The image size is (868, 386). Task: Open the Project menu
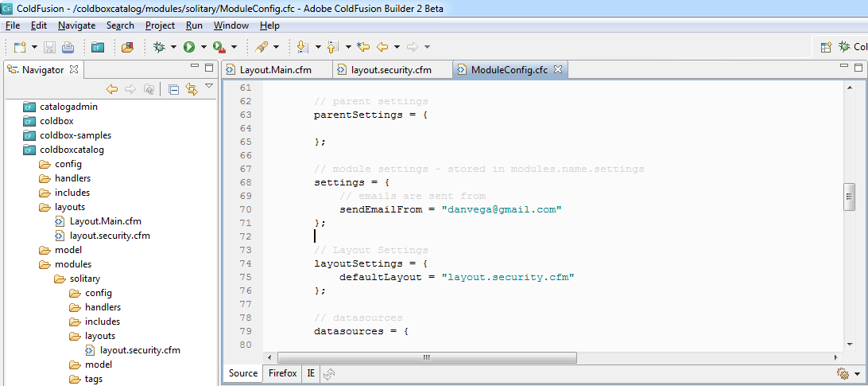[160, 25]
